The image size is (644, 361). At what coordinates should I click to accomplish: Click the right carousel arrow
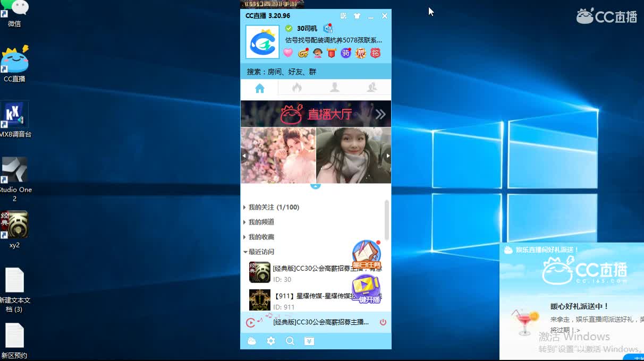point(388,156)
